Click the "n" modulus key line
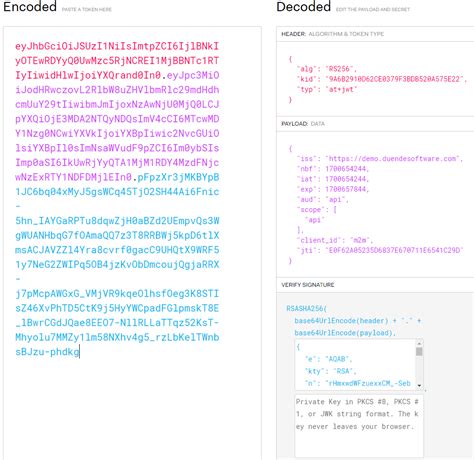Viewport: 474px width, 460px height. pyautogui.click(x=358, y=384)
